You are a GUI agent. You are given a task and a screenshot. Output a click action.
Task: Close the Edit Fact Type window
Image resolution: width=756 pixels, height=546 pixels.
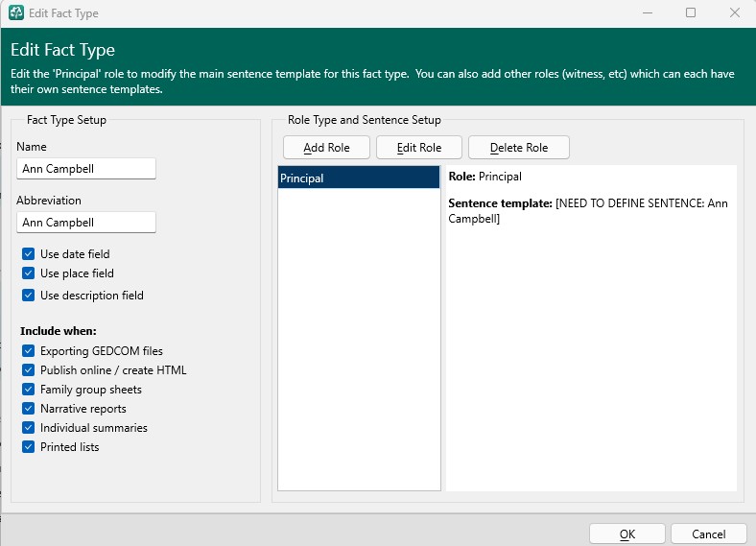point(734,13)
